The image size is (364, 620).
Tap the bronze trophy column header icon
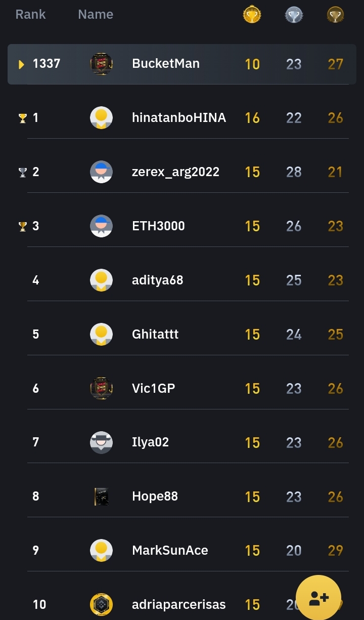(336, 15)
